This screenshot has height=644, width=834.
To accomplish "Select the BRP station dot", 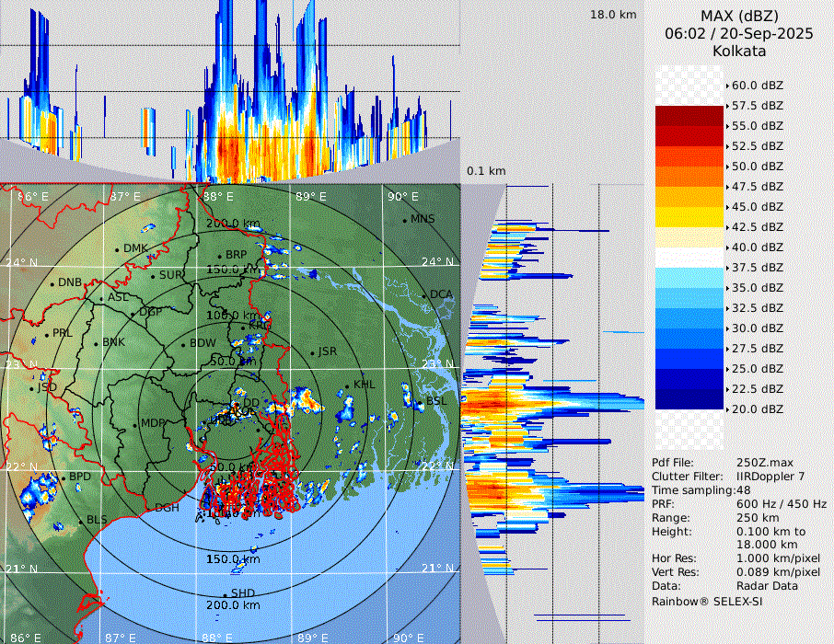I will pyautogui.click(x=219, y=257).
